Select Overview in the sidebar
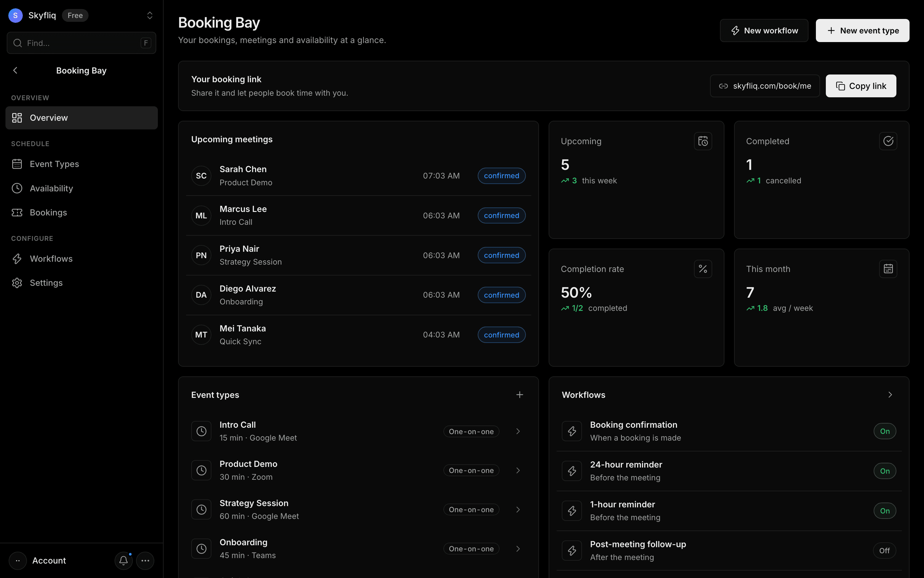The width and height of the screenshot is (924, 578). (81, 118)
